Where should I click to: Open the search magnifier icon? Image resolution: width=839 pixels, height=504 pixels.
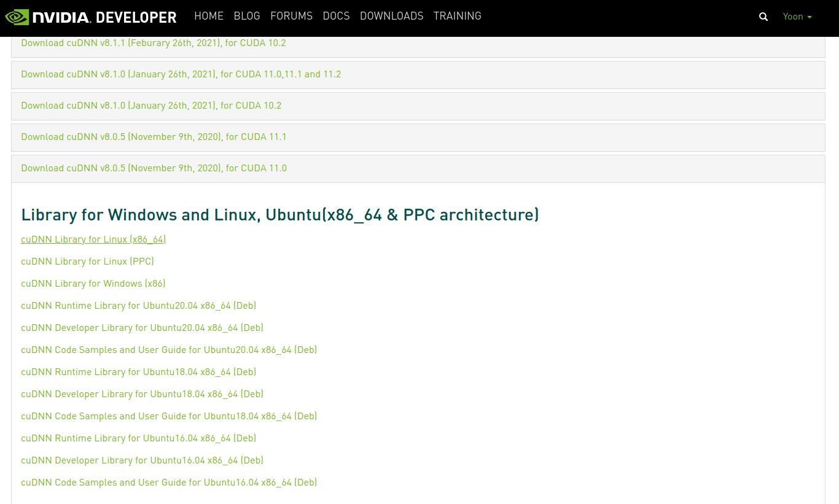tap(763, 17)
